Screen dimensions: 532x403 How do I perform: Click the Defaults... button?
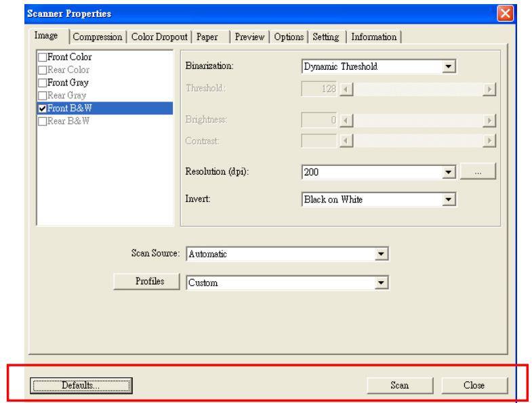81,385
